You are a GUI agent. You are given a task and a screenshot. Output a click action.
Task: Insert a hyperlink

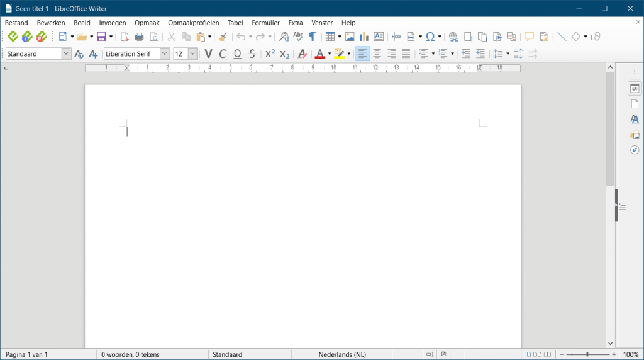pyautogui.click(x=453, y=37)
